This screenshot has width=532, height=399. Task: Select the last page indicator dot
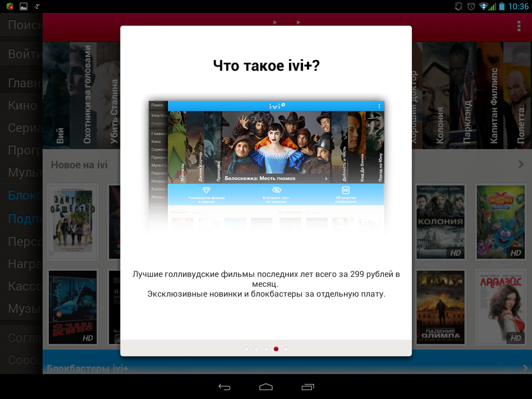point(286,349)
